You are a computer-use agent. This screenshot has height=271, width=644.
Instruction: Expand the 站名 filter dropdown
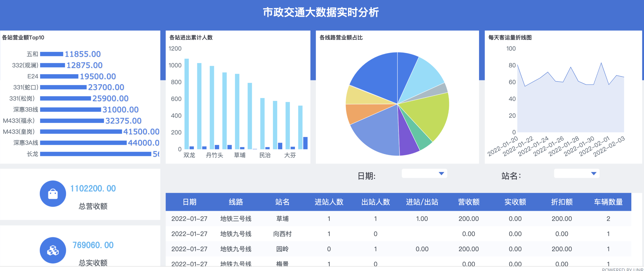(576, 174)
